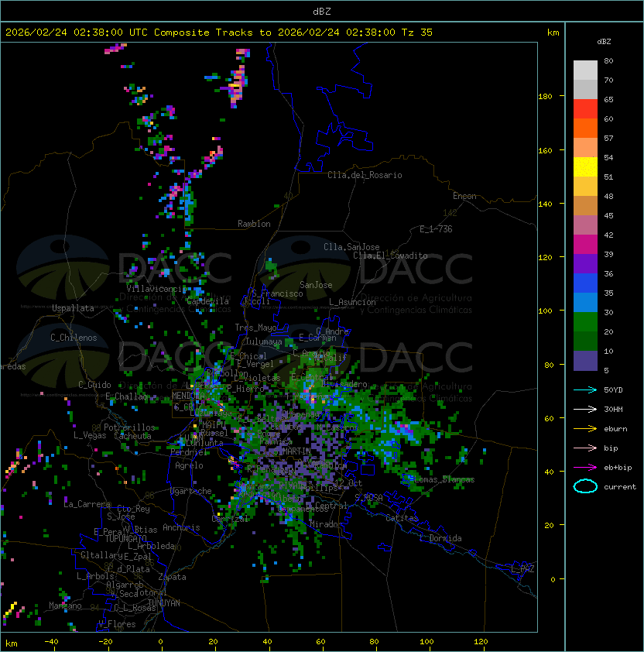Click the white 30HM track arrow icon
Viewport: 644px width, 652px height.
pos(585,409)
